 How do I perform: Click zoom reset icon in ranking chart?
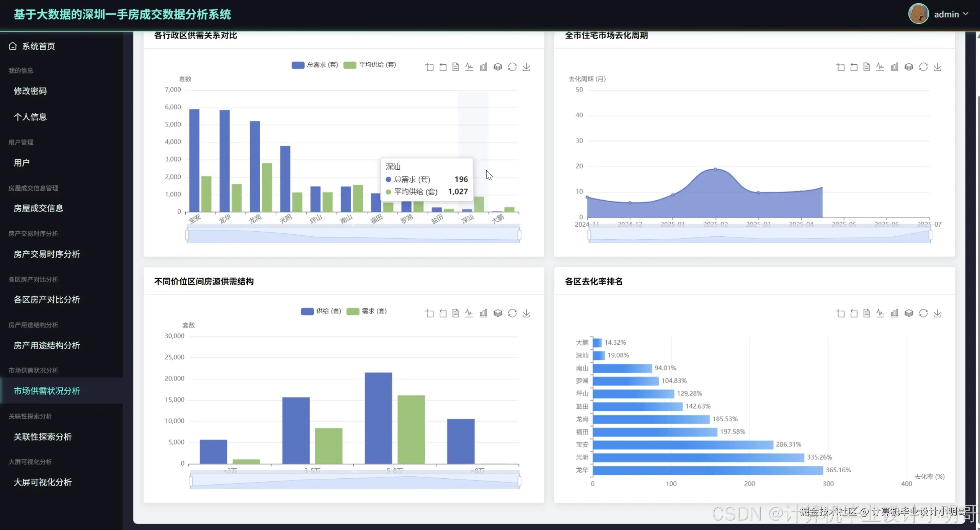pos(854,313)
